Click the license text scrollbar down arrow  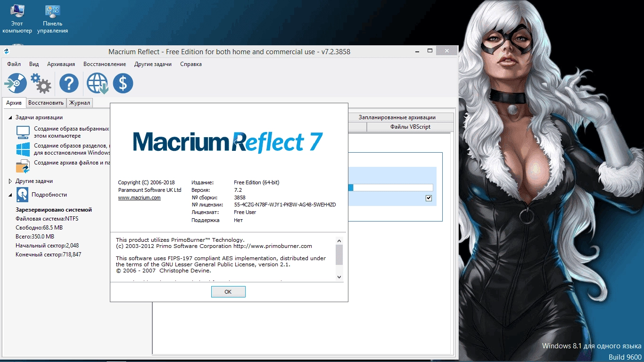339,277
